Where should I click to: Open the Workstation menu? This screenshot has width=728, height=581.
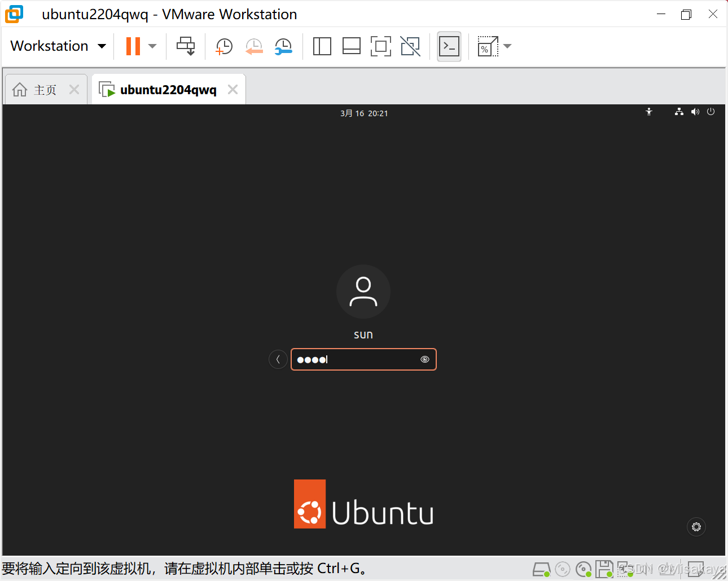pyautogui.click(x=58, y=46)
